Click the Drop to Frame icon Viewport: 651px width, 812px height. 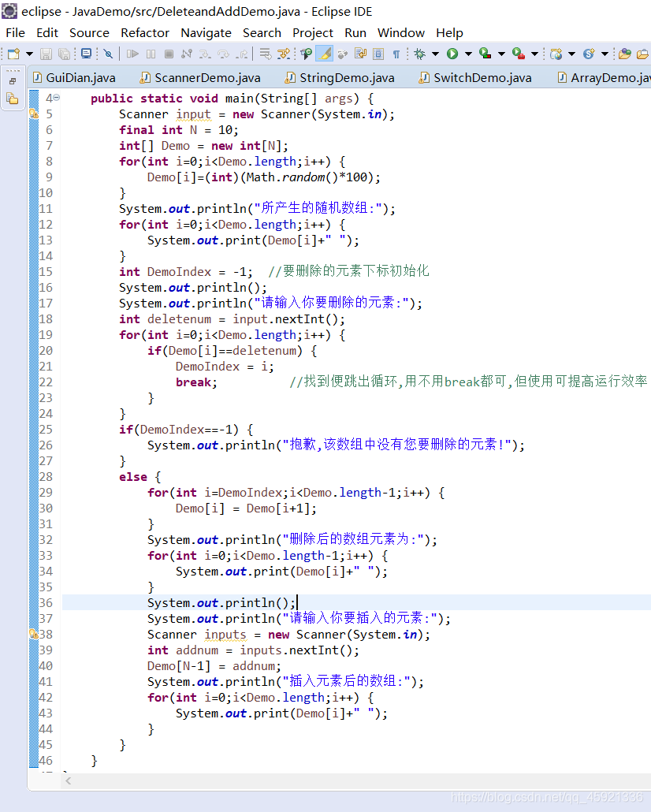[x=265, y=54]
